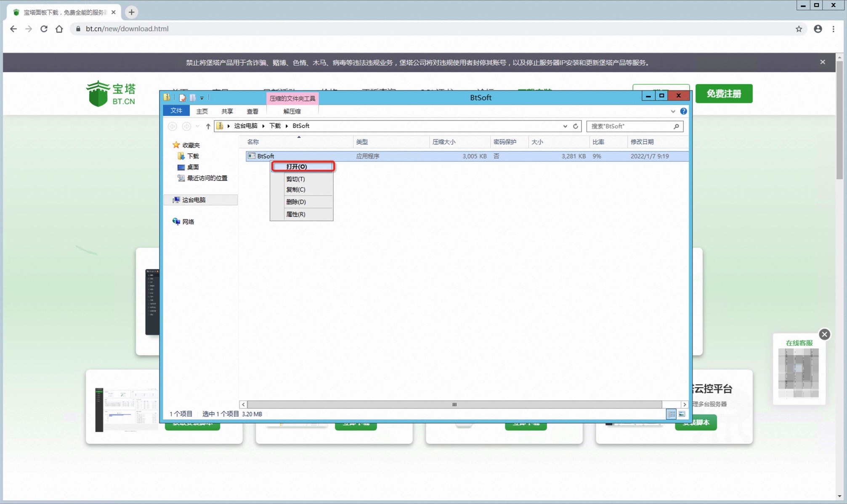Open the browser profile account icon
Viewport: 847px width, 504px height.
818,29
